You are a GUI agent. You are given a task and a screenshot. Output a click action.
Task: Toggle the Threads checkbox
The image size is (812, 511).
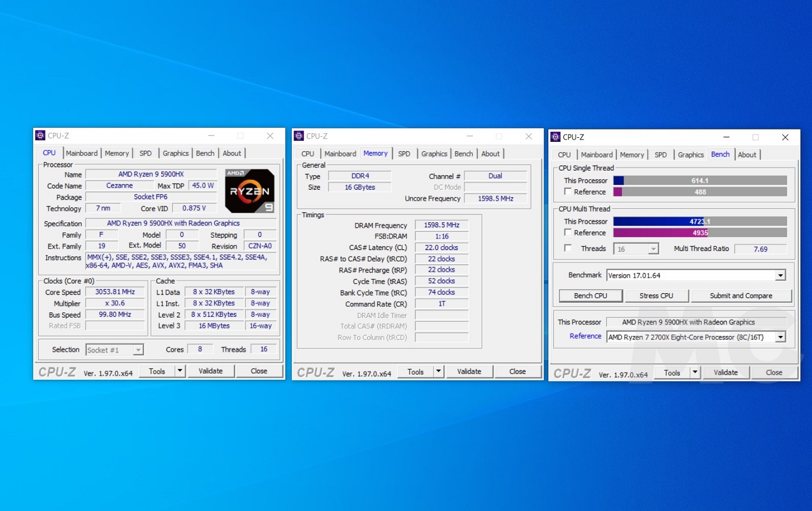click(568, 248)
